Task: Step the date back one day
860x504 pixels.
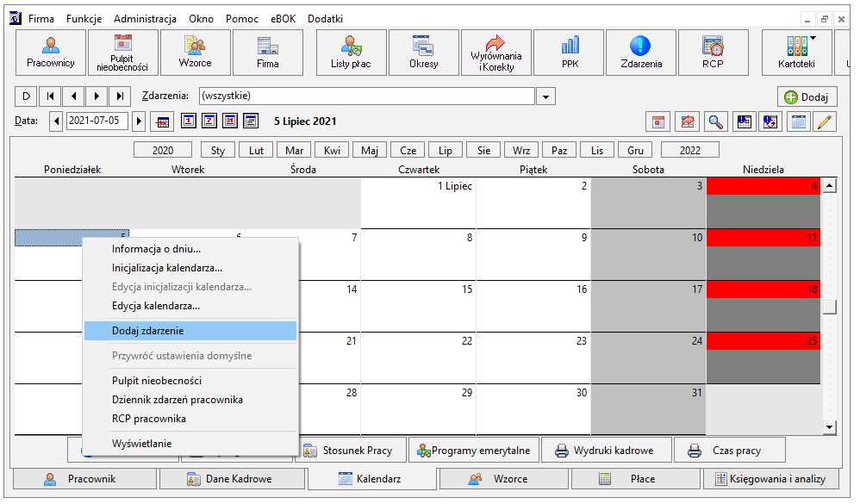Action: pos(56,121)
